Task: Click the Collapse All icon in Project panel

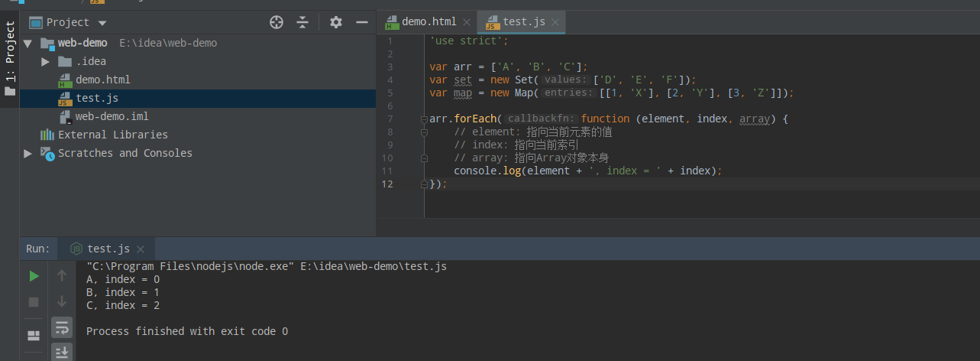Action: (x=302, y=22)
